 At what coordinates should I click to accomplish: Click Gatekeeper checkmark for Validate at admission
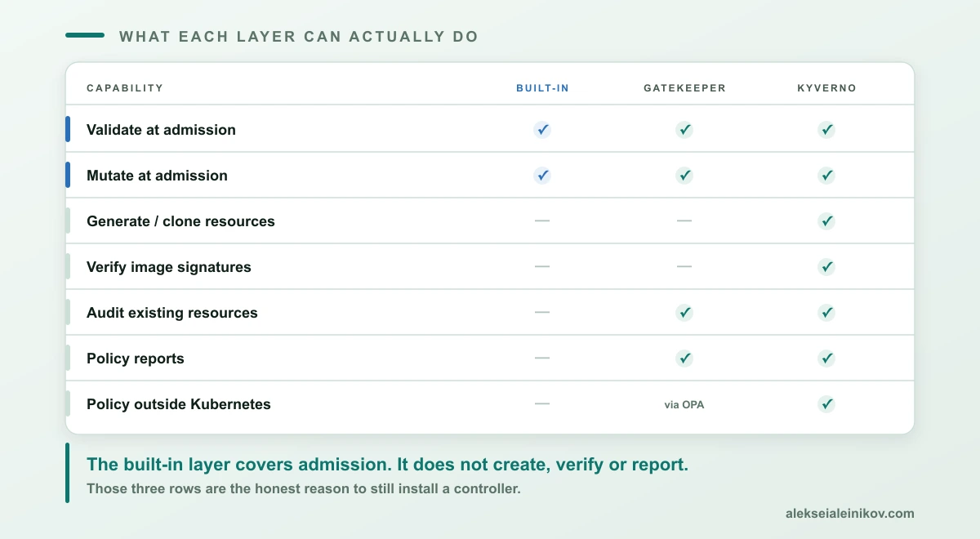pyautogui.click(x=684, y=129)
